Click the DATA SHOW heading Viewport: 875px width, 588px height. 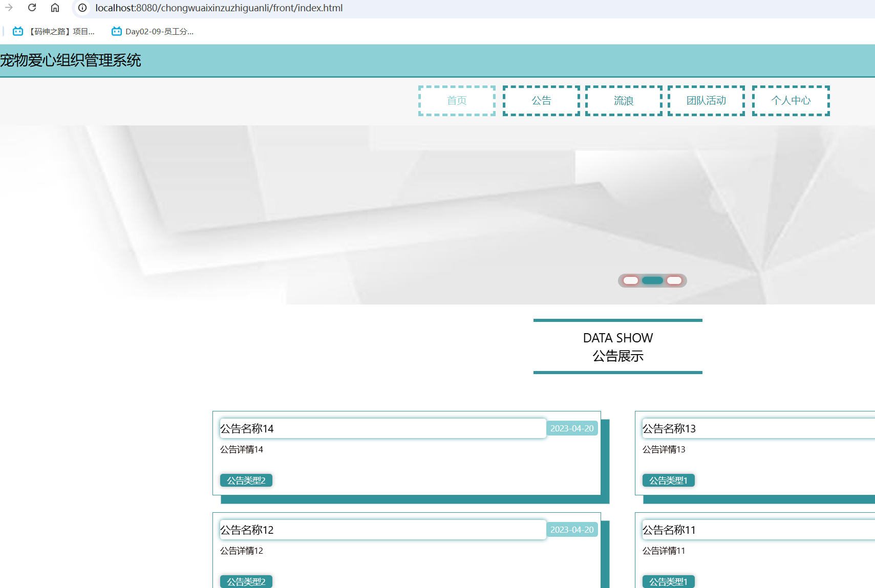click(618, 338)
